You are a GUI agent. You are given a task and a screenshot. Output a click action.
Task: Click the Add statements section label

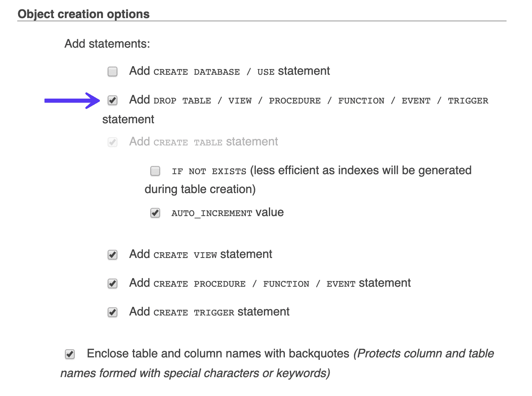pos(107,43)
